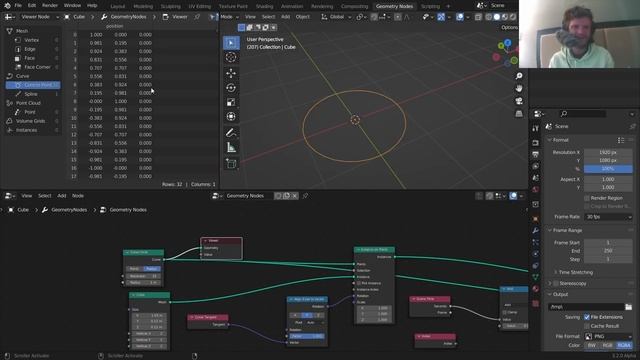Toggle camera view icon in viewport

[x=519, y=101]
